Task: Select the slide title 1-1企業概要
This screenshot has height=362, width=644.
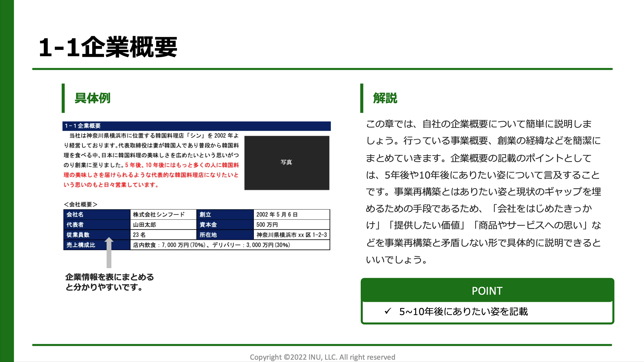Action: click(x=108, y=47)
